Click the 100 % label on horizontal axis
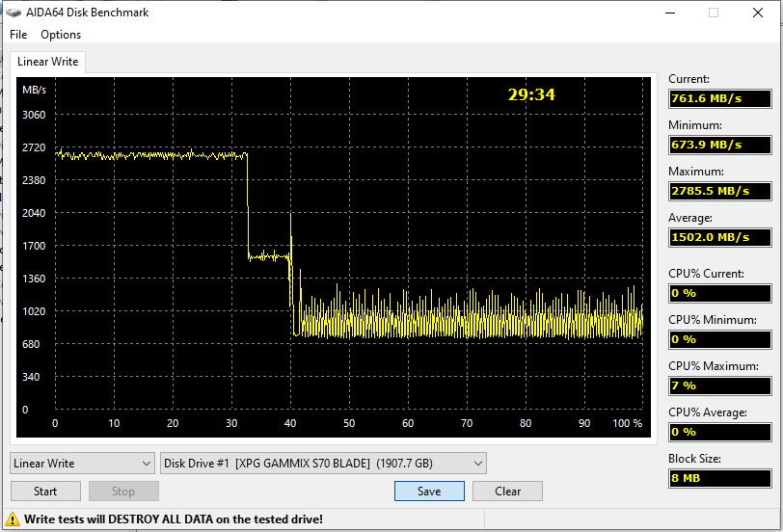The width and height of the screenshot is (783, 532). coord(627,423)
